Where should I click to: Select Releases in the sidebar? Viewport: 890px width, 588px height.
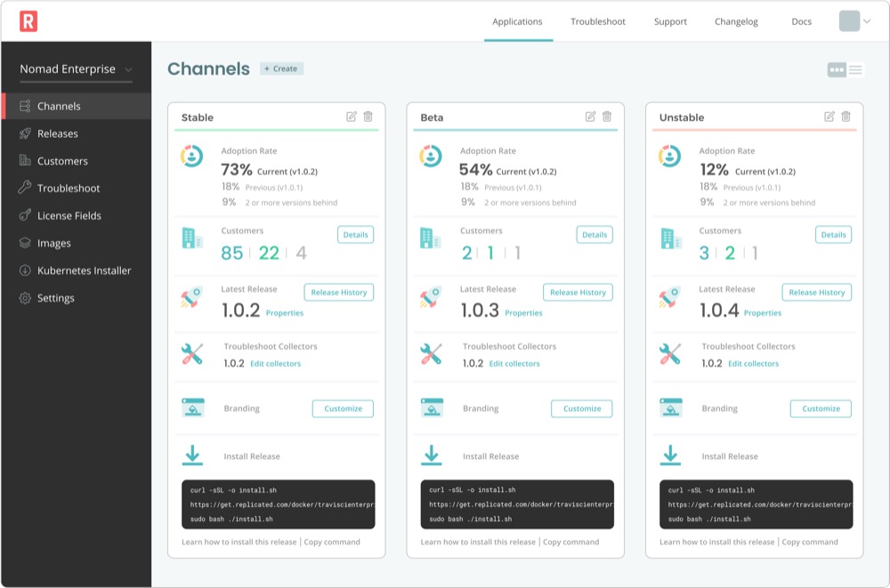coord(58,133)
